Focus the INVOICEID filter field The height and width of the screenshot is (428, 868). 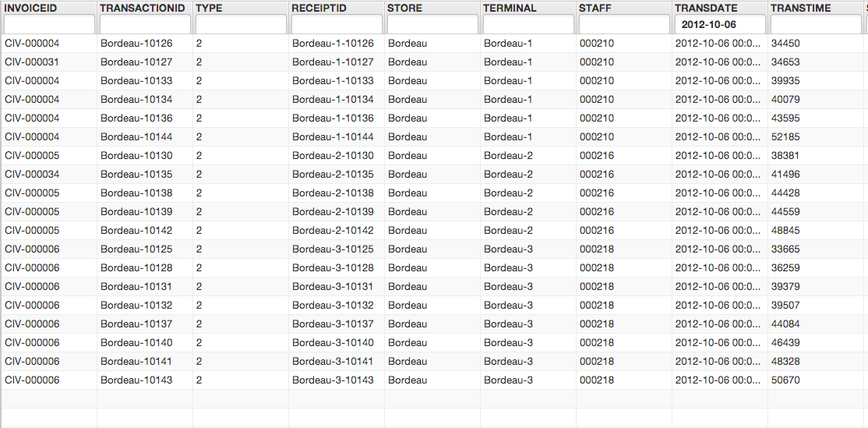pos(48,24)
